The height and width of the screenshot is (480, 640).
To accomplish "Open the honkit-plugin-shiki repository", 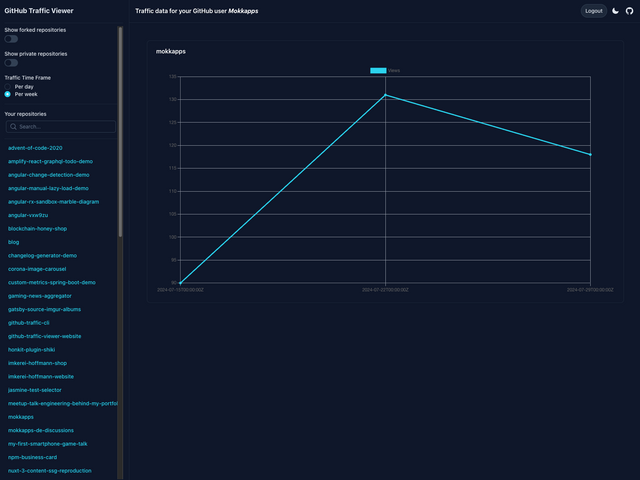I will [31, 350].
